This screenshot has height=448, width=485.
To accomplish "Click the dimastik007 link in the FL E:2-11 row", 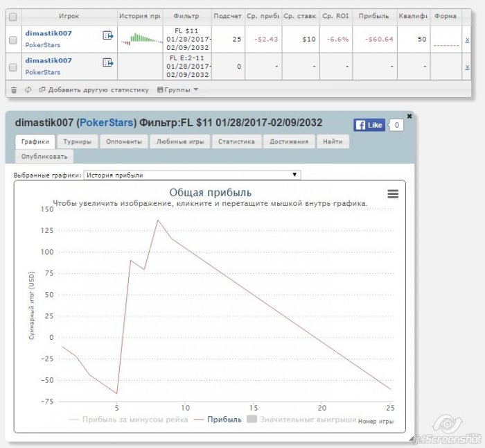I will click(x=48, y=60).
